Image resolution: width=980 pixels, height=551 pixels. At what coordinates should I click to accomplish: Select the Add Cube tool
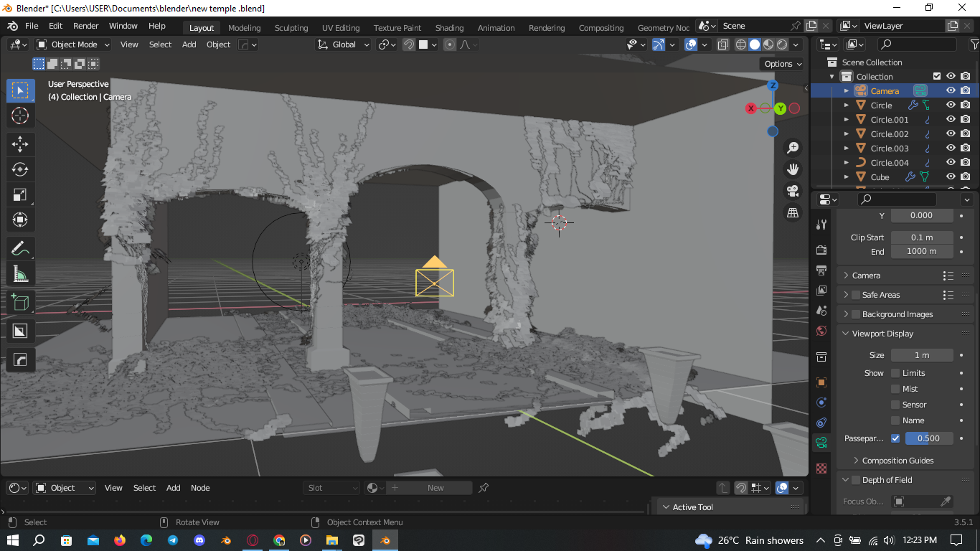click(x=20, y=303)
